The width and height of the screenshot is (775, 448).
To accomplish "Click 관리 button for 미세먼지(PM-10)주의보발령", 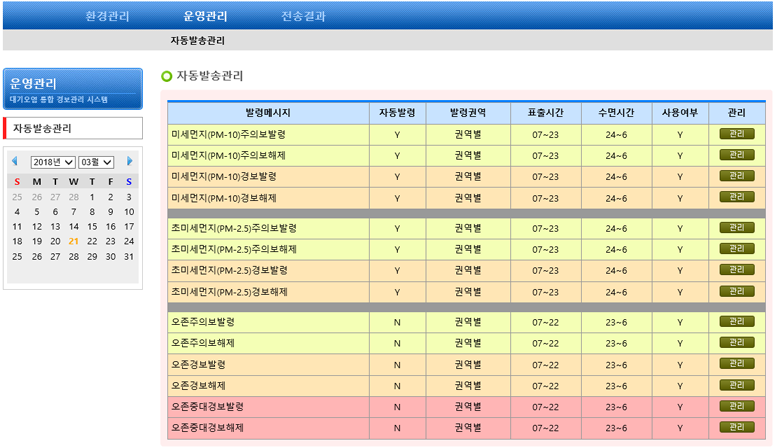I will click(x=736, y=134).
